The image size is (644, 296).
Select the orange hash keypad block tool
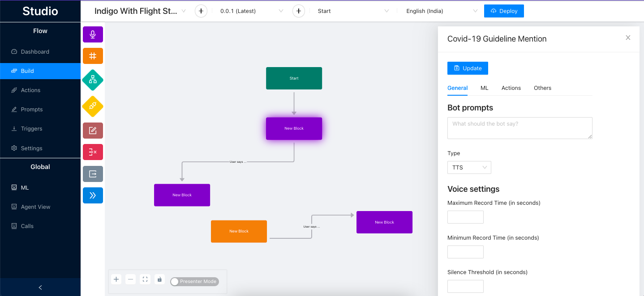pyautogui.click(x=93, y=56)
